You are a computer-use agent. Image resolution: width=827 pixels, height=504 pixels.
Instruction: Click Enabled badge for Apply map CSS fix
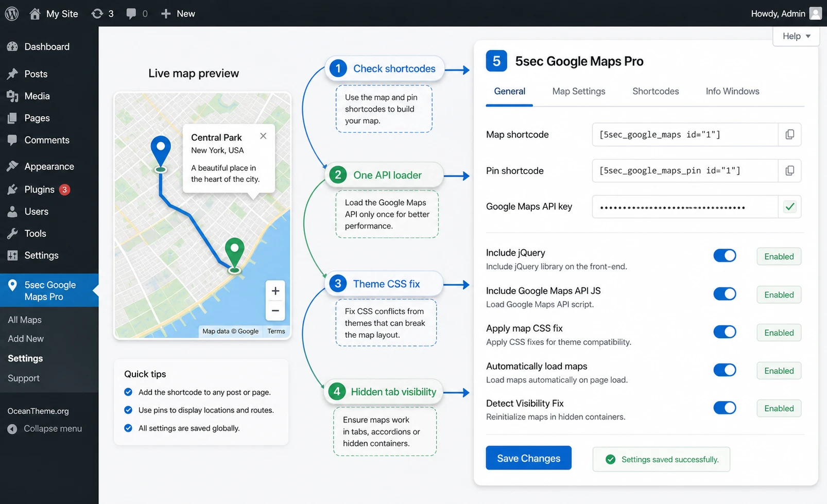tap(779, 333)
